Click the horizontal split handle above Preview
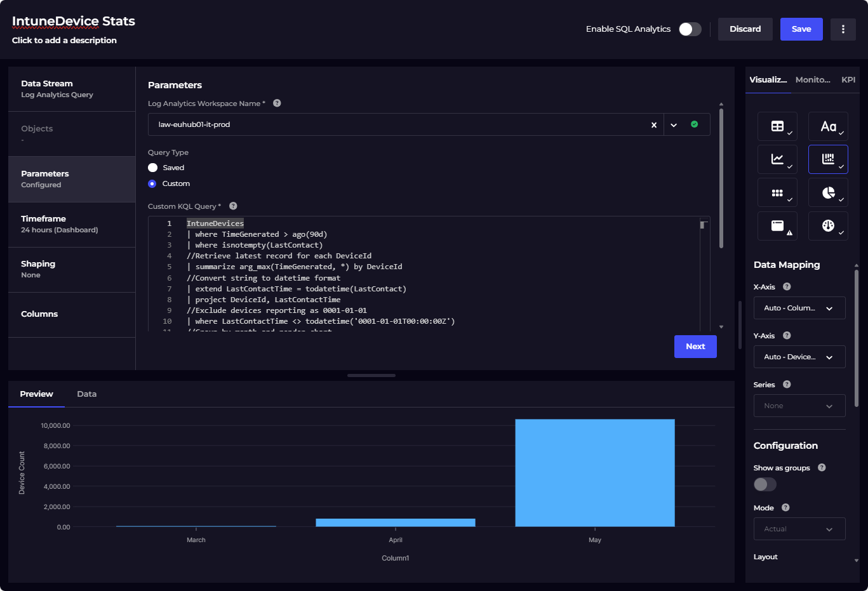 (371, 375)
